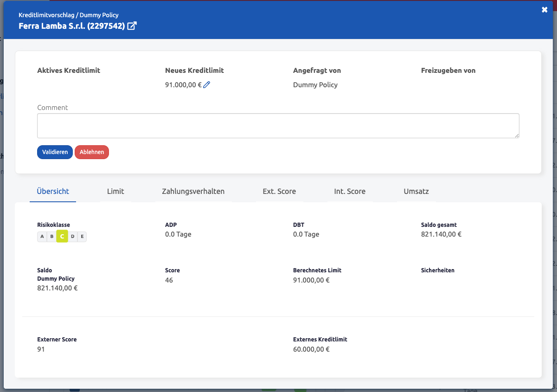
Task: Select risk class B
Action: pos(52,237)
